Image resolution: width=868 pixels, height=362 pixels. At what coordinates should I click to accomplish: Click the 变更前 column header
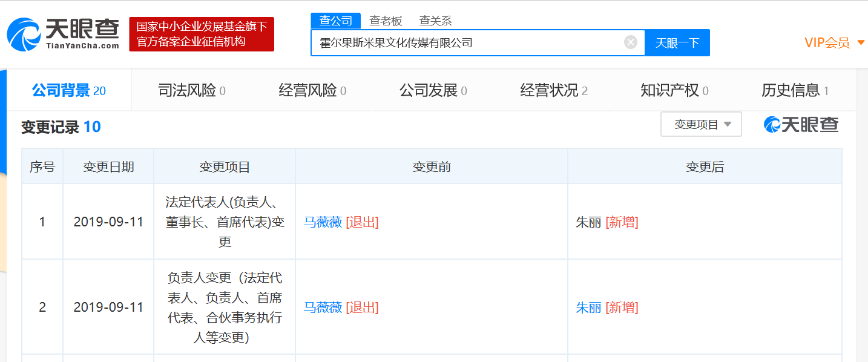coord(432,167)
